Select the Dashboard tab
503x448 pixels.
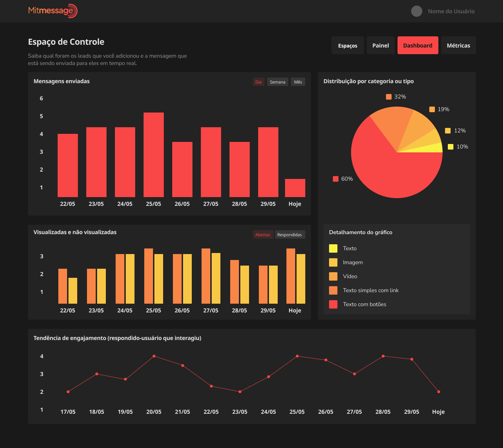tap(418, 45)
